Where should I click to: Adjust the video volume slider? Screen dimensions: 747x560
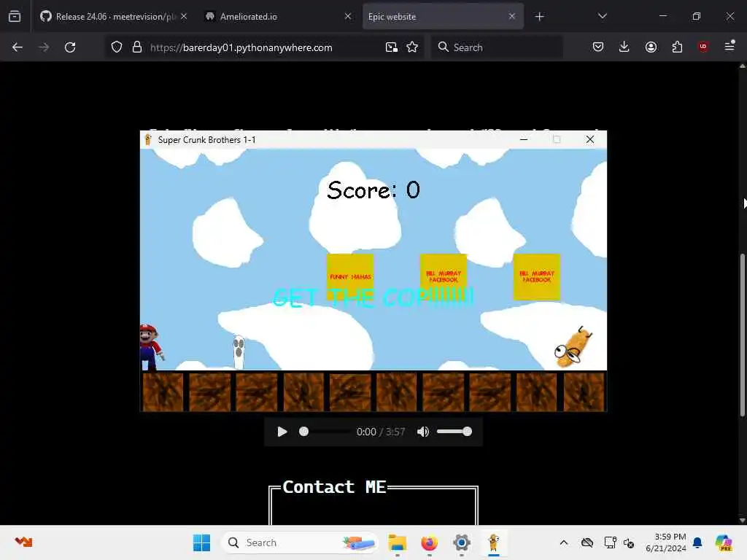click(x=454, y=432)
